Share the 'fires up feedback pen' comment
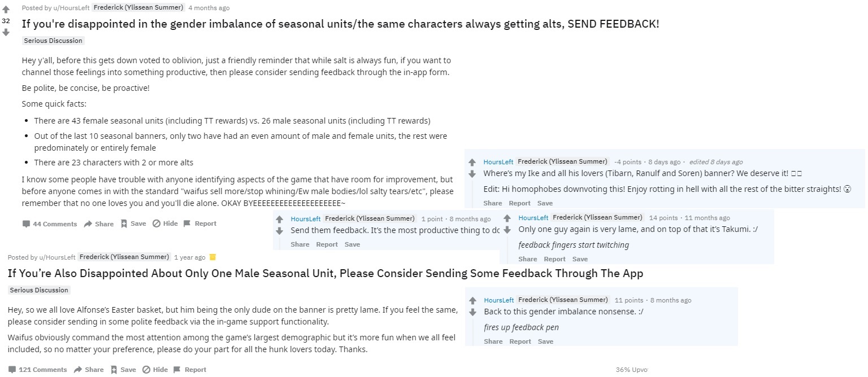 click(493, 341)
